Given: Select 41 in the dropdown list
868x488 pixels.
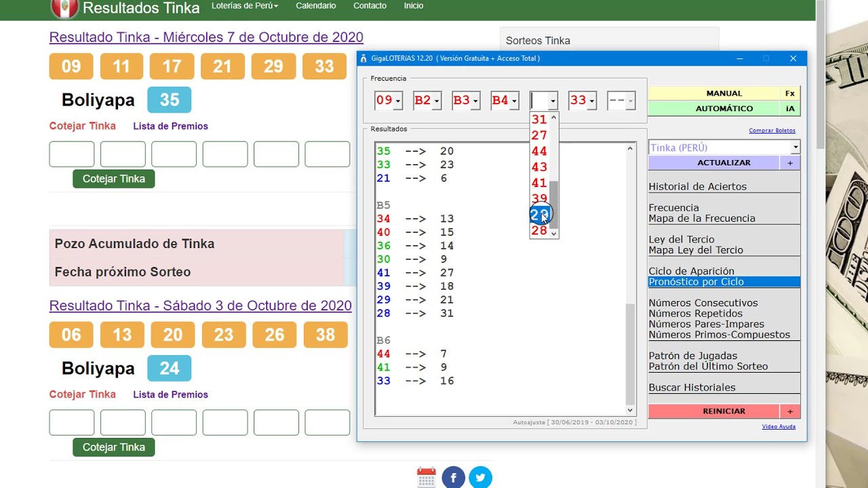Looking at the screenshot, I should (x=539, y=182).
